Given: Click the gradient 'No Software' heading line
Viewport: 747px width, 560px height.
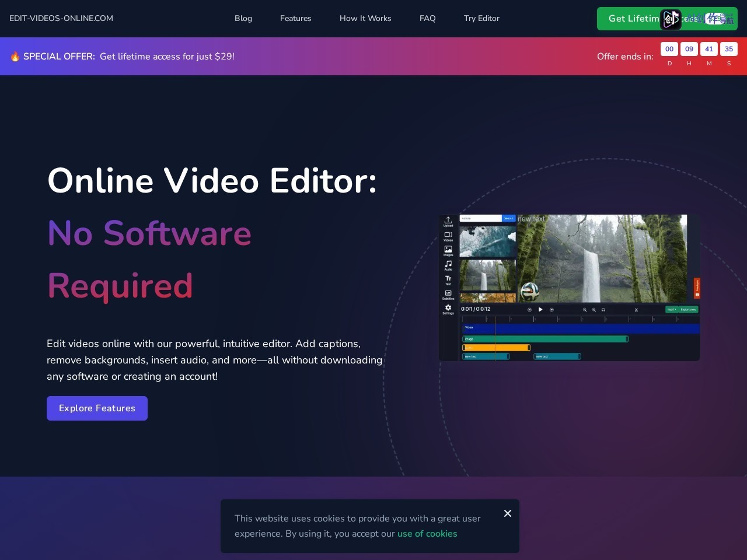Looking at the screenshot, I should pos(149,233).
